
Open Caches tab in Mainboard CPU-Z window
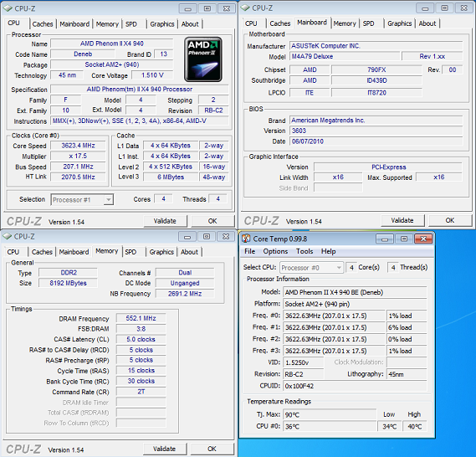point(280,23)
